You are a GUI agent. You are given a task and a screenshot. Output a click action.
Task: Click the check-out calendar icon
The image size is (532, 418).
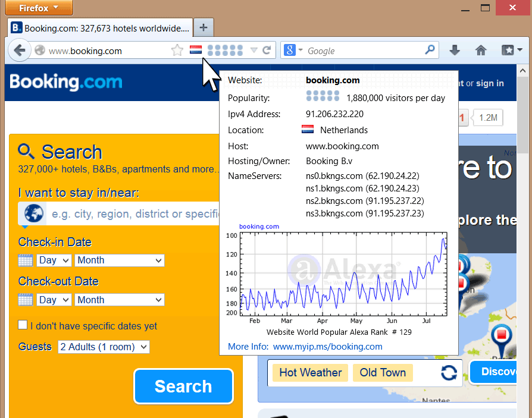coord(26,300)
